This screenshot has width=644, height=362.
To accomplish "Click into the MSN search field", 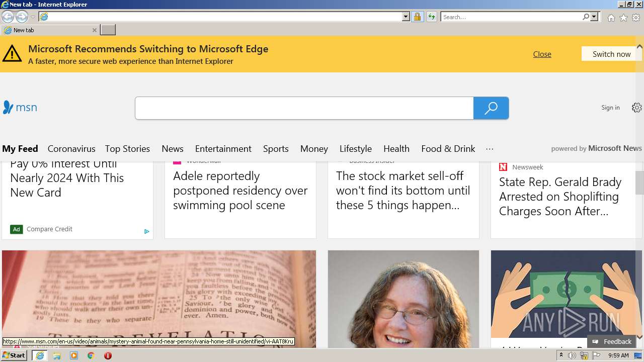I will pyautogui.click(x=304, y=108).
